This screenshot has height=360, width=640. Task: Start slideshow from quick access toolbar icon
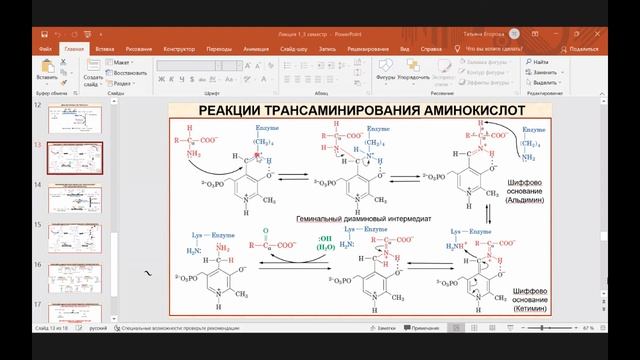87,34
